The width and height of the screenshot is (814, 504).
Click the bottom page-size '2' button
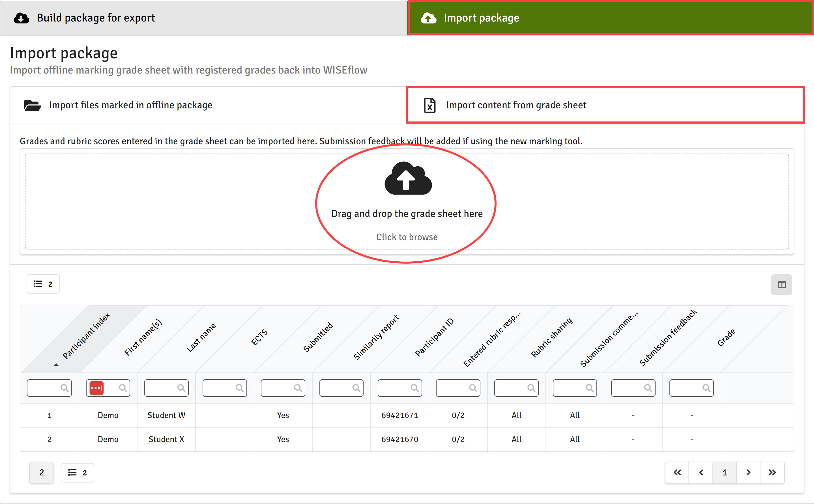coord(41,472)
